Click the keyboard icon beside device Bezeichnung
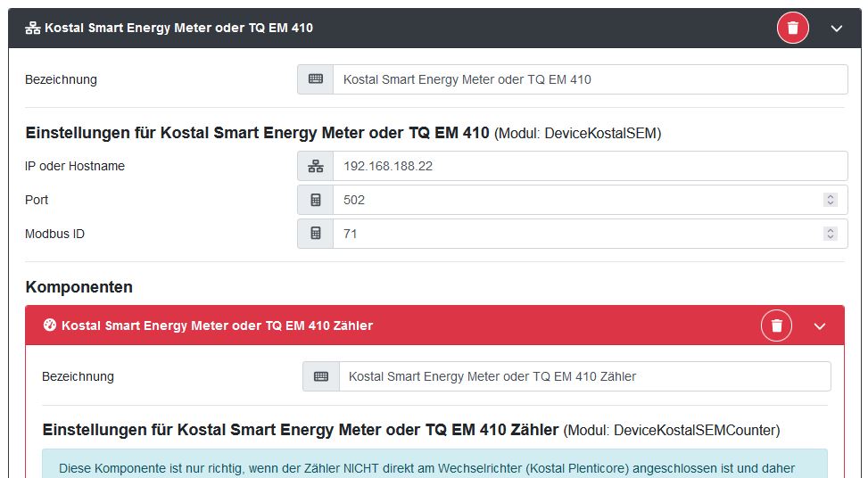The height and width of the screenshot is (478, 868). 315,79
